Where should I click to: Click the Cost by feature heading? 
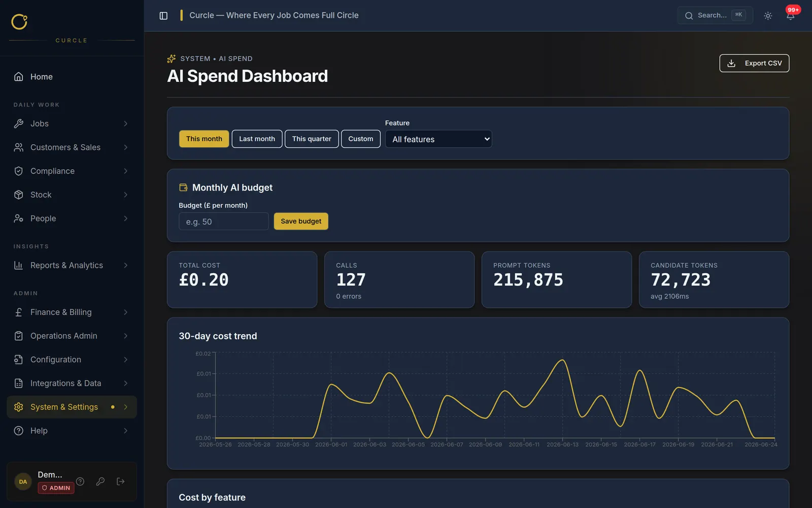pyautogui.click(x=212, y=497)
